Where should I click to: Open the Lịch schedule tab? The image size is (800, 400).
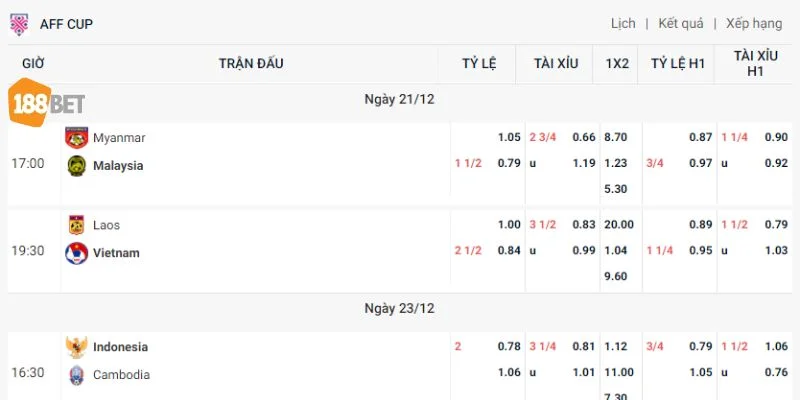tap(623, 24)
